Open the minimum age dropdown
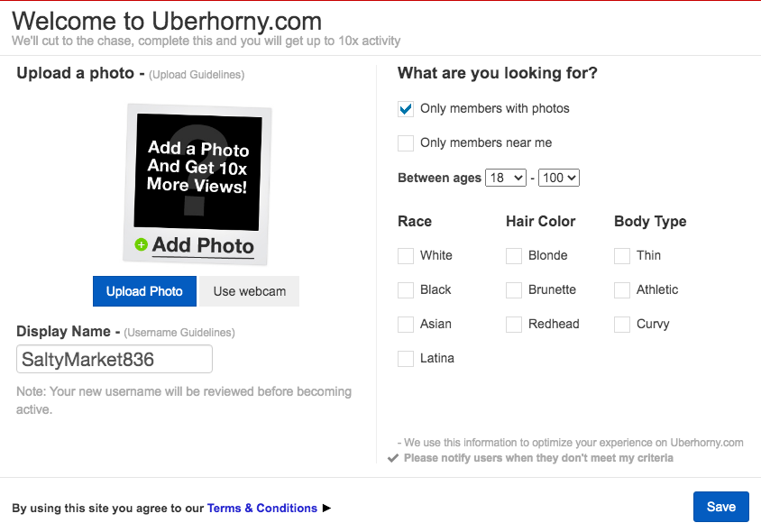Screen dimensions: 761x532 (x=506, y=179)
